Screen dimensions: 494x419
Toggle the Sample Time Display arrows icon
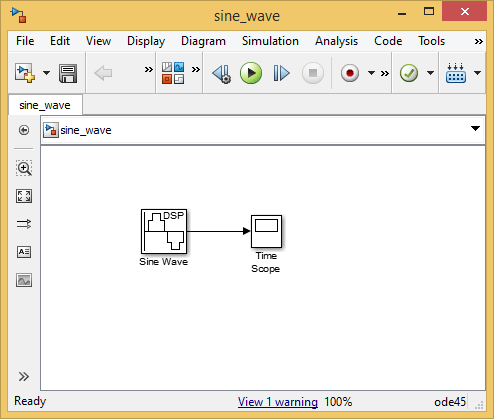coord(24,224)
